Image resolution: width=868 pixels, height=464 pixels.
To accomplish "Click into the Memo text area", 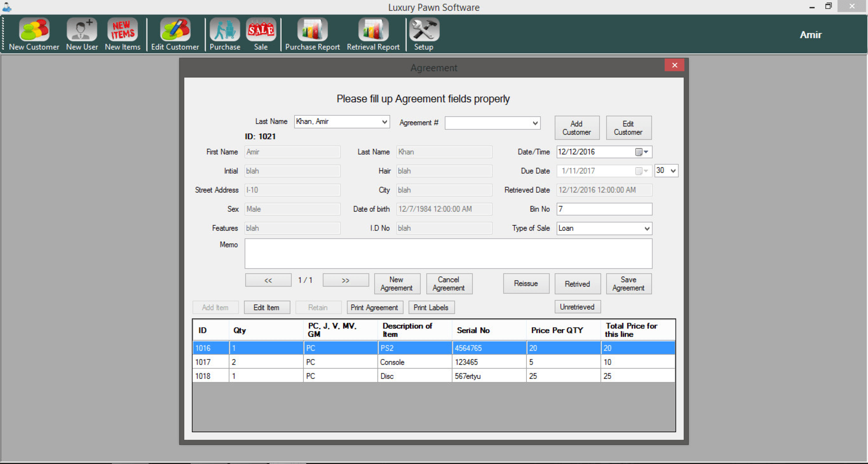I will (x=448, y=254).
